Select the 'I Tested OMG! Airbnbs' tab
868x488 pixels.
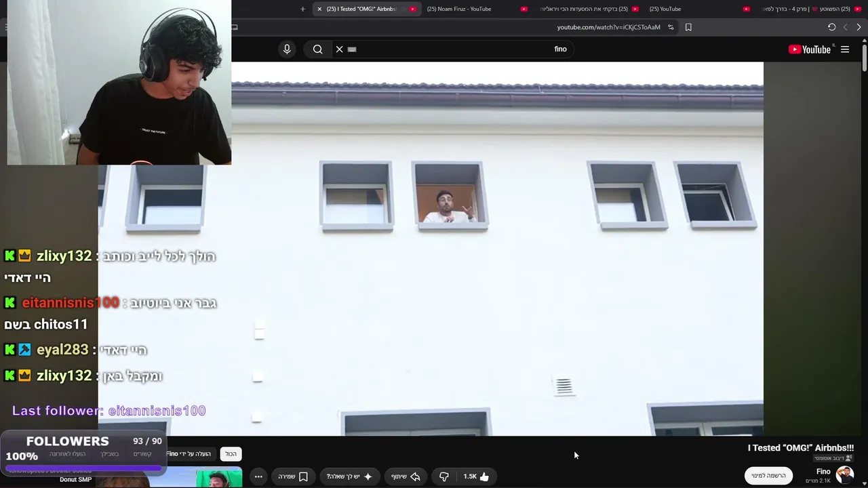click(366, 9)
